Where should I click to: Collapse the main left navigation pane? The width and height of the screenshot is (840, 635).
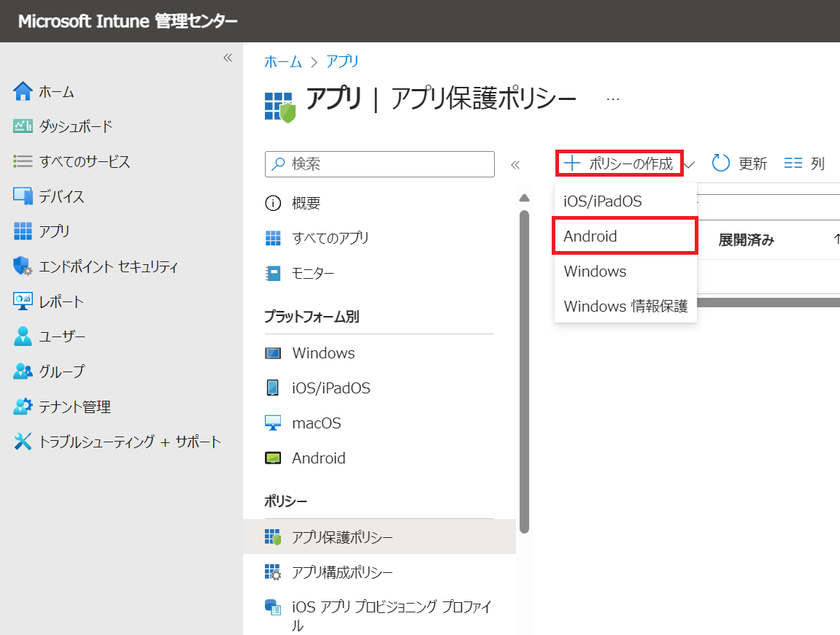[228, 58]
